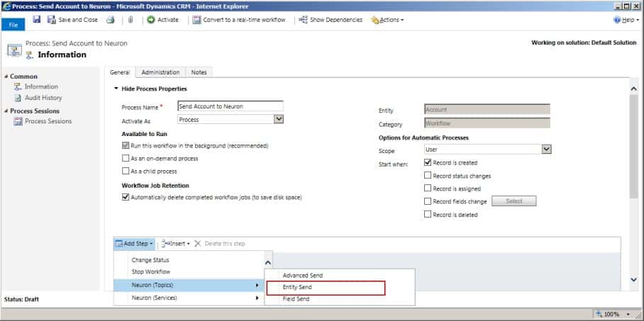Open the Activate As dropdown
Image resolution: width=644 pixels, height=321 pixels.
(x=279, y=119)
